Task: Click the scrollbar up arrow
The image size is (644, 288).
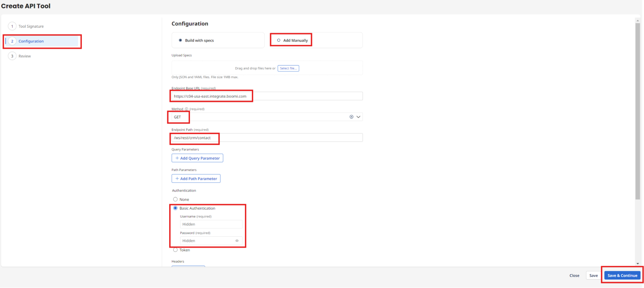Action: tap(638, 20)
